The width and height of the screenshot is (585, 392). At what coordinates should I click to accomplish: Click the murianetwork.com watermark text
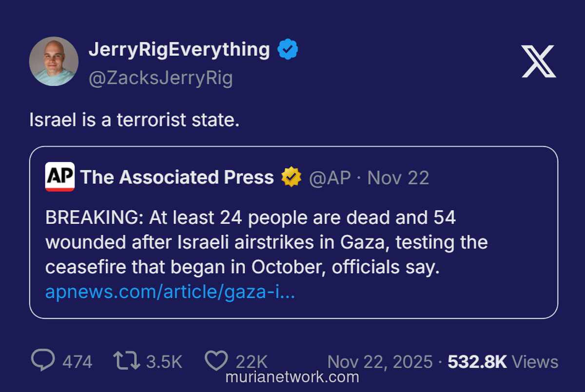coord(292,377)
